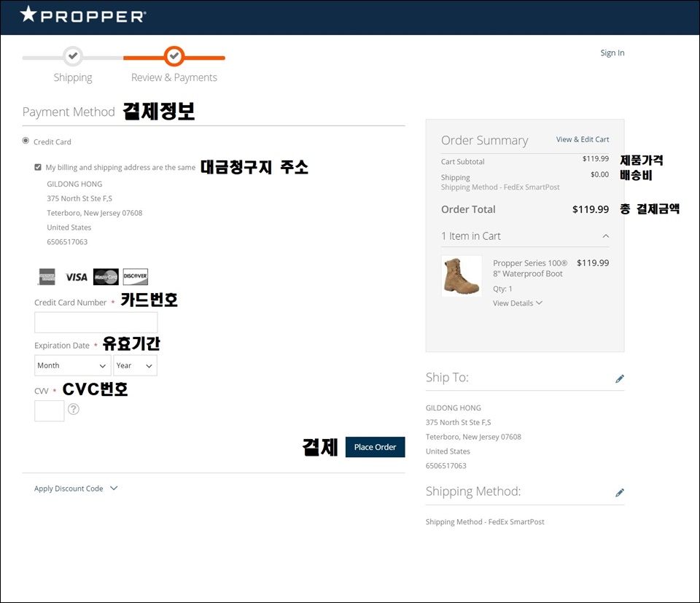The width and height of the screenshot is (700, 603).
Task: Expand Apply Discount Code section
Action: [76, 489]
